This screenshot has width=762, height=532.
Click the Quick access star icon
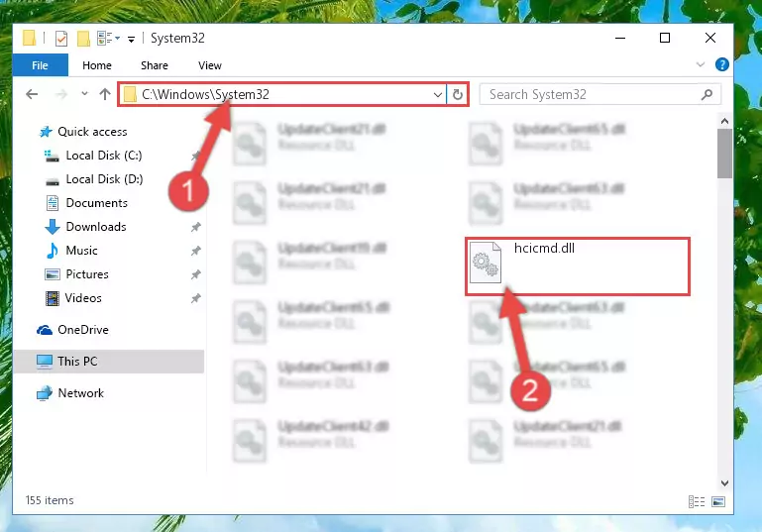[46, 132]
